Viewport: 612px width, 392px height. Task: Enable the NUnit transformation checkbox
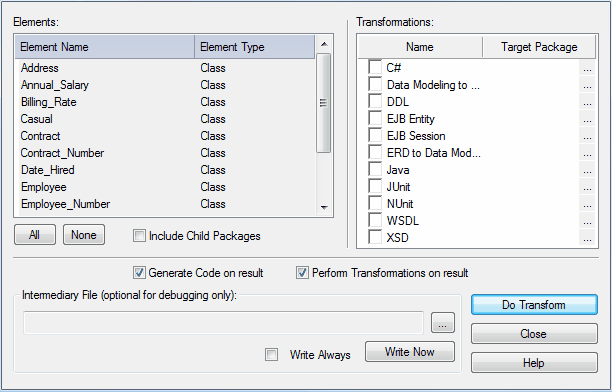point(375,203)
